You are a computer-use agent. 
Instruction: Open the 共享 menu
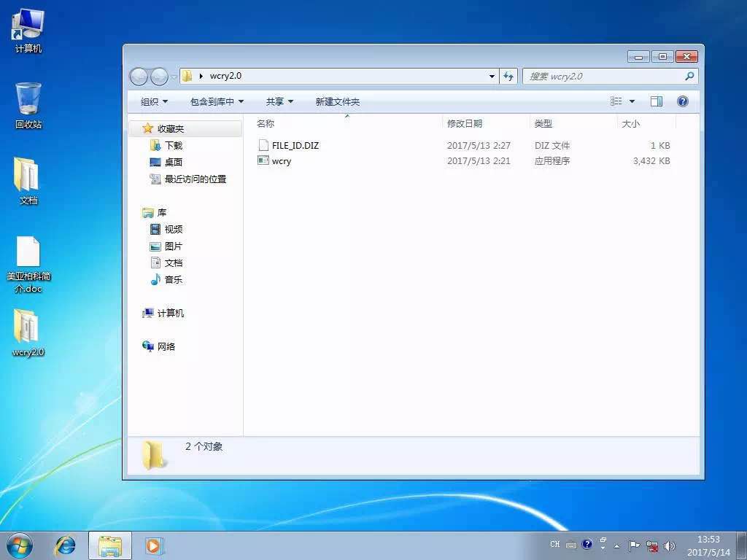pyautogui.click(x=279, y=101)
